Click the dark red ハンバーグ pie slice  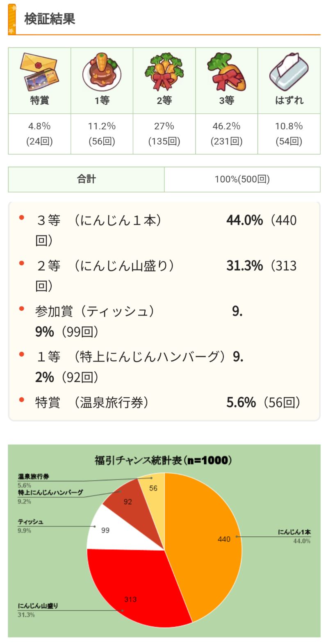point(129,500)
